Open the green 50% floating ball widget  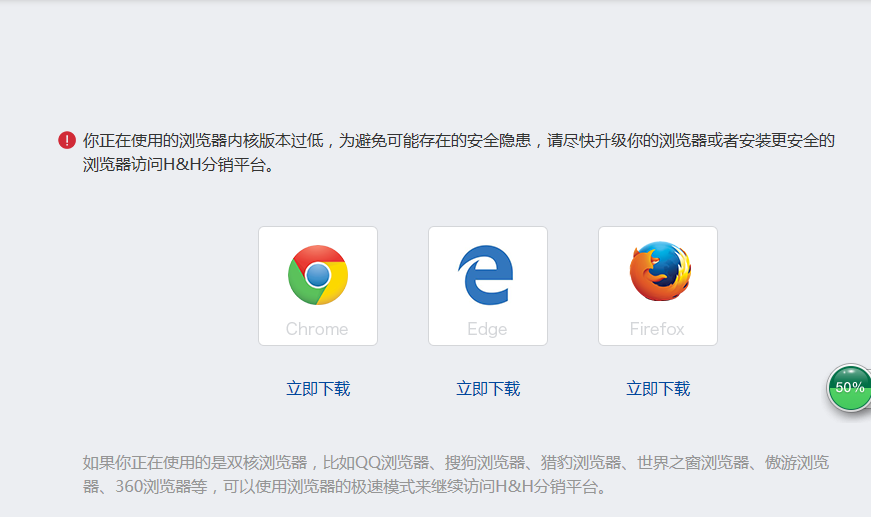coord(849,388)
